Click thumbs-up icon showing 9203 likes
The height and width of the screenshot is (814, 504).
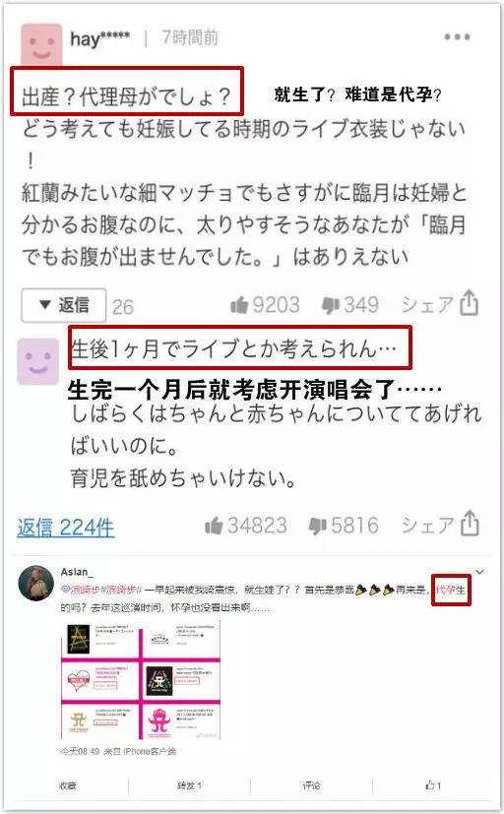pyautogui.click(x=239, y=305)
